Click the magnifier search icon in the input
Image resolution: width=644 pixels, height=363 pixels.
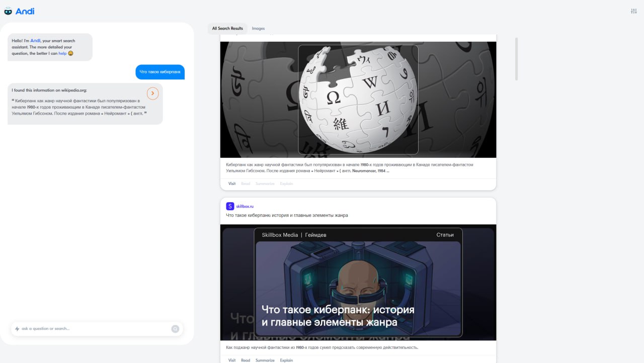pyautogui.click(x=175, y=329)
